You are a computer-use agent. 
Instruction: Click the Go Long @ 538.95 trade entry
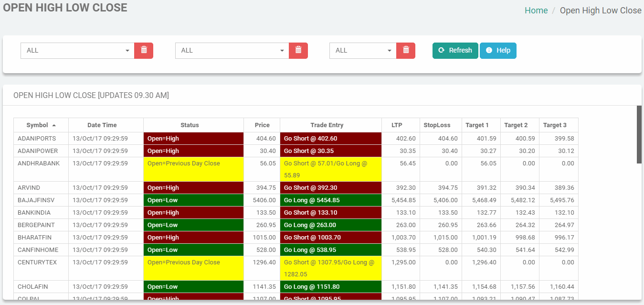331,250
